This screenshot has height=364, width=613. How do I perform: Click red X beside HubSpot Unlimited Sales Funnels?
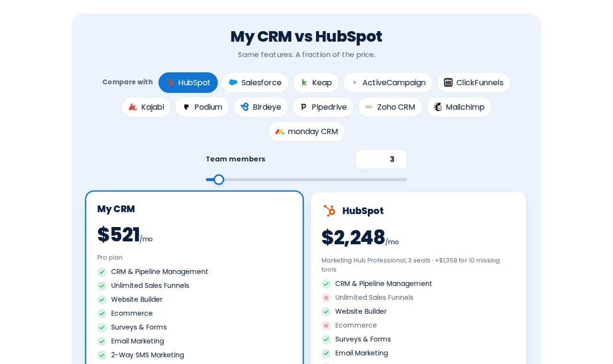(326, 297)
